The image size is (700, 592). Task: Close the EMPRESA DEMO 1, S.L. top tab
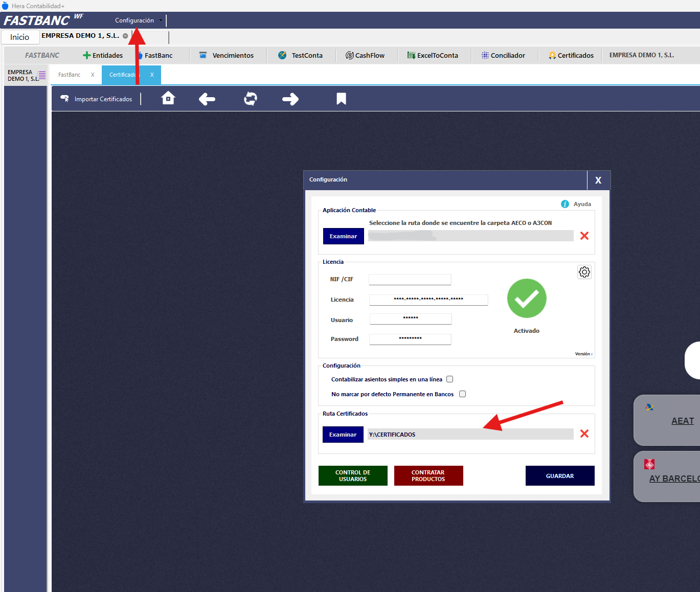point(125,36)
